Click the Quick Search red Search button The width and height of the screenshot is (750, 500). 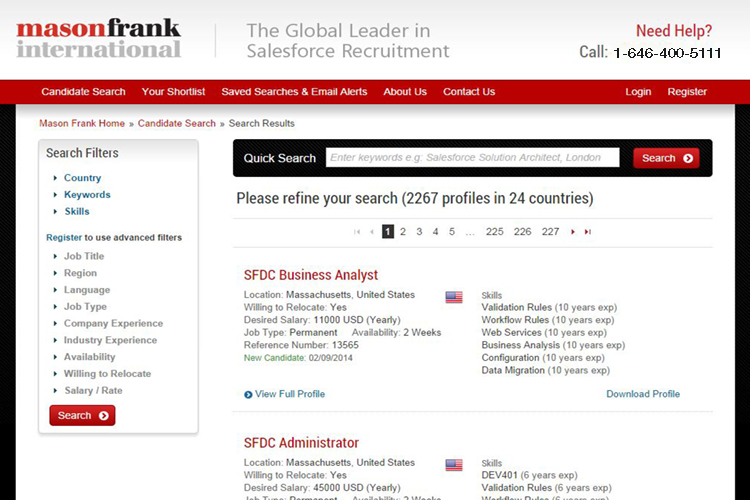tap(666, 158)
